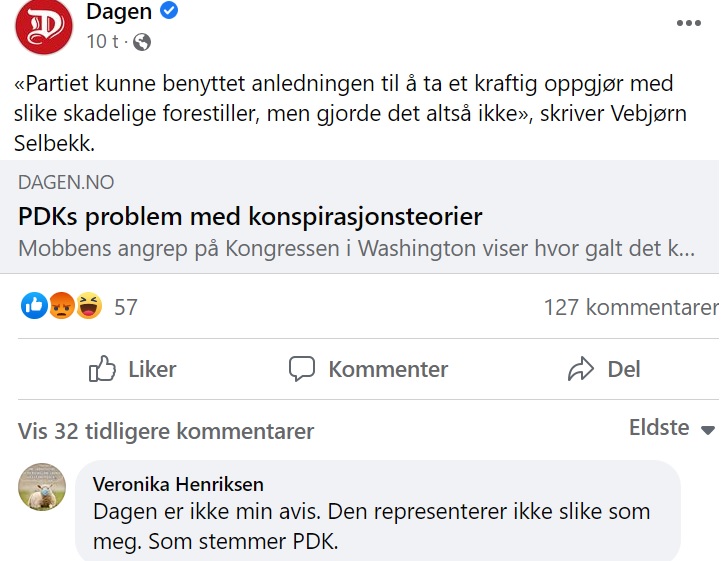725x561 pixels.
Task: Open the Dagen page logo avatar
Action: [x=44, y=26]
